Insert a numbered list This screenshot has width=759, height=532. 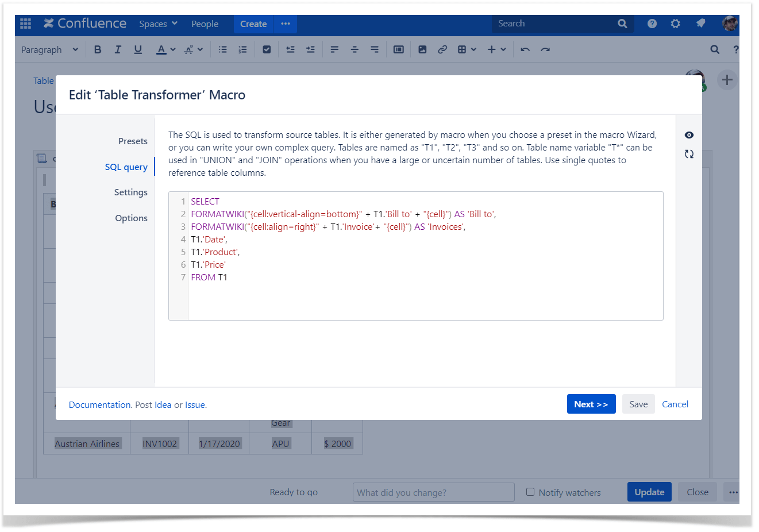243,49
